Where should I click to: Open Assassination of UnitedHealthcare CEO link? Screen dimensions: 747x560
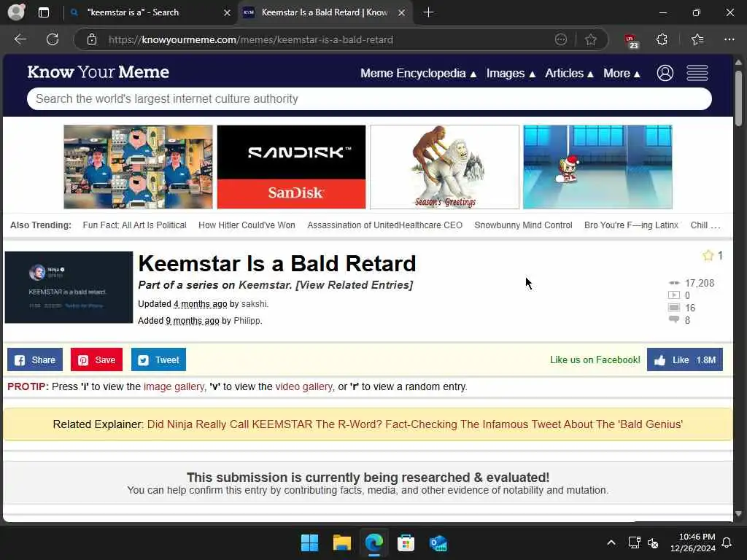[x=384, y=225]
